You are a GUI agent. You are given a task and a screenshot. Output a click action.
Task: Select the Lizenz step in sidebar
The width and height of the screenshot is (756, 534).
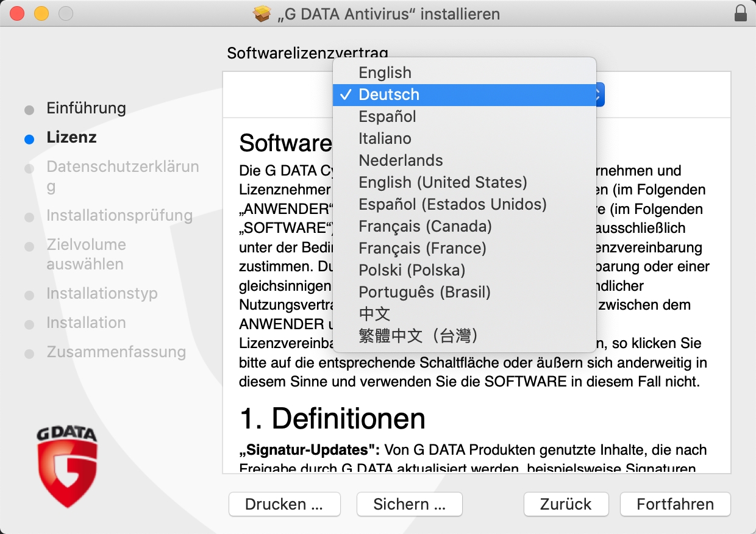(71, 138)
